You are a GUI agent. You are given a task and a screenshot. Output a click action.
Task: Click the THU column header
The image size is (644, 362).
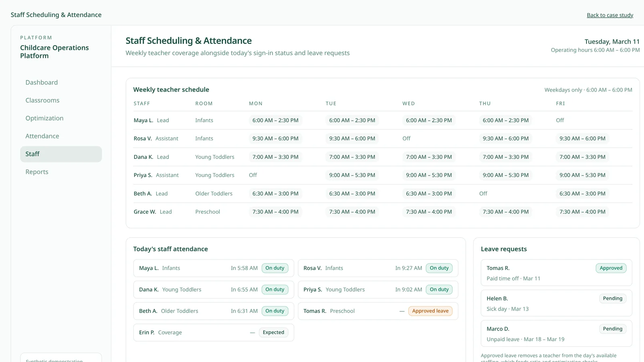pyautogui.click(x=485, y=103)
